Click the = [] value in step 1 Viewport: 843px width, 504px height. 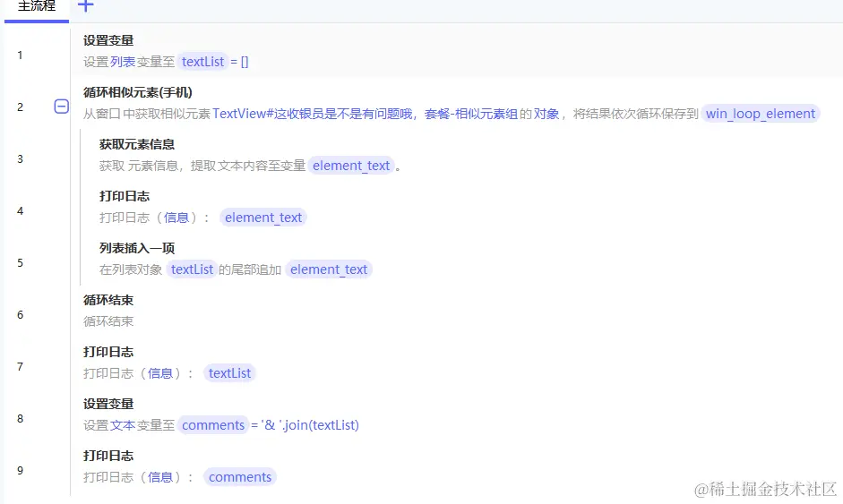tap(239, 62)
